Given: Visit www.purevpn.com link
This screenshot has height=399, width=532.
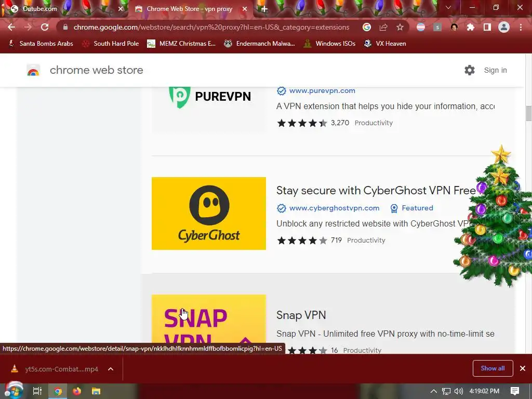Looking at the screenshot, I should coord(322,90).
